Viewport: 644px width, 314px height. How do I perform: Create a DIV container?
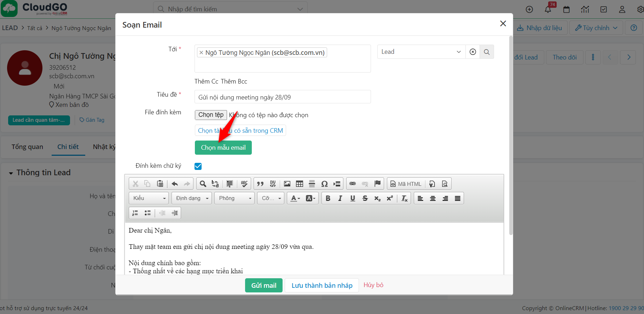[x=273, y=184]
